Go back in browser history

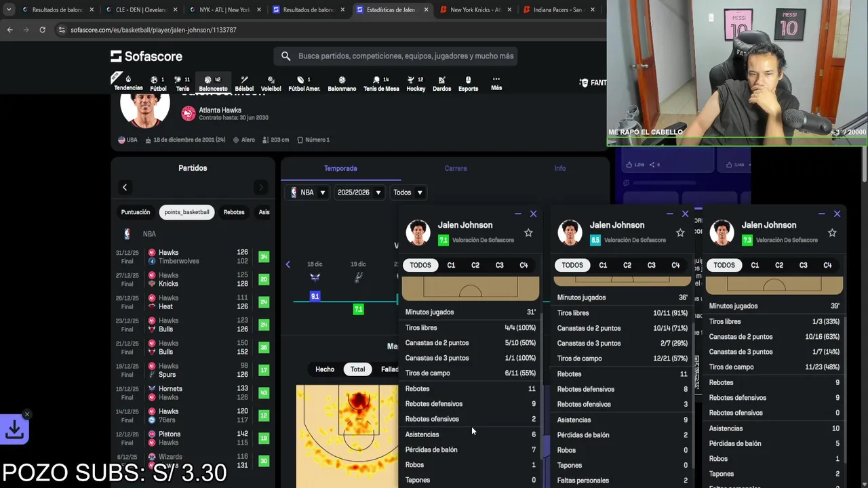[9, 30]
